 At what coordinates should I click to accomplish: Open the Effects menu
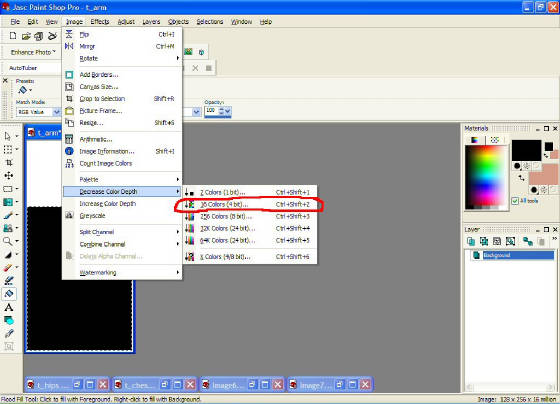100,22
